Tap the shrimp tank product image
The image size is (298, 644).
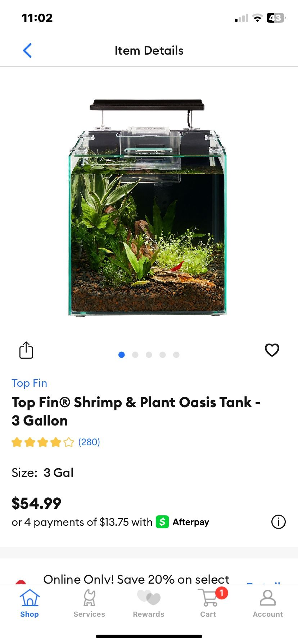pos(148,208)
